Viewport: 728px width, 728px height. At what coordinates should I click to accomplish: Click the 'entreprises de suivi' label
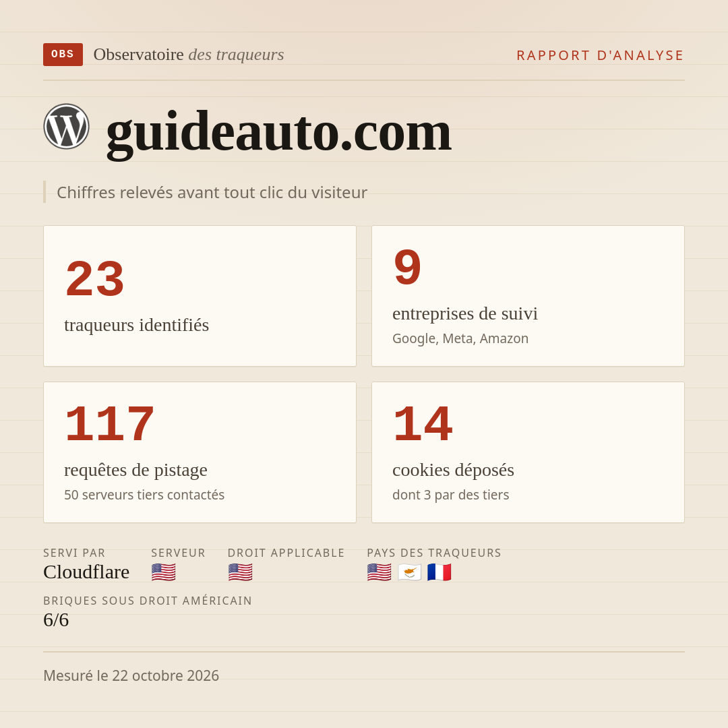point(464,313)
